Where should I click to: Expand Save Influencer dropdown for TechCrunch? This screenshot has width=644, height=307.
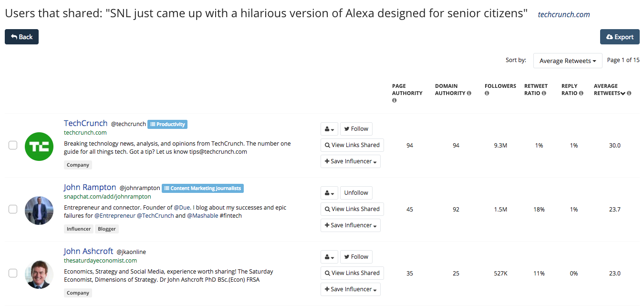pos(351,161)
